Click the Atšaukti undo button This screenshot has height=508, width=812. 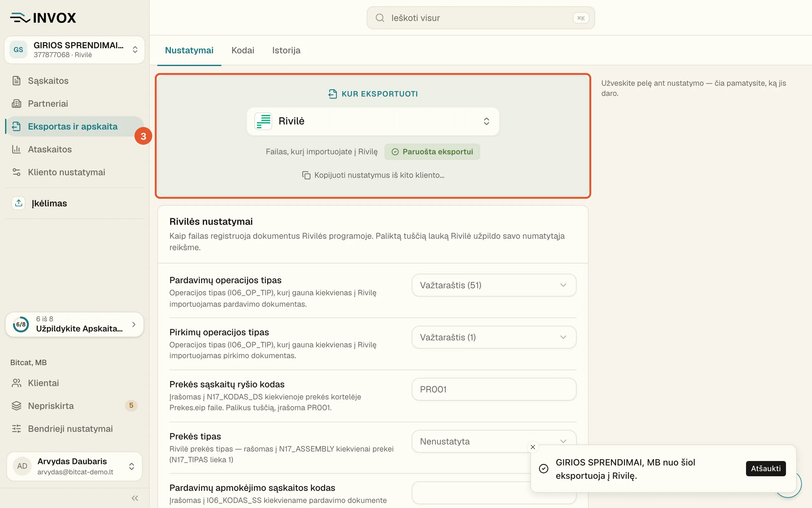tap(766, 468)
